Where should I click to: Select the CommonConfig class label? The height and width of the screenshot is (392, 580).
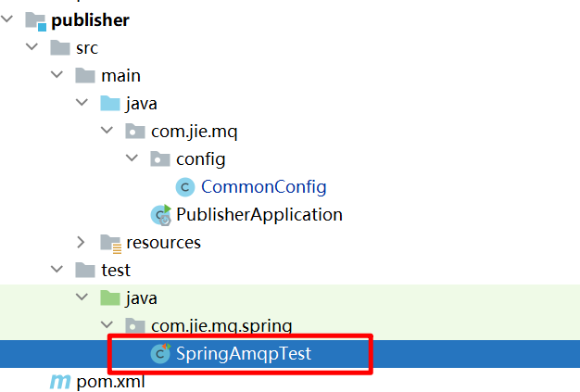pyautogui.click(x=264, y=187)
